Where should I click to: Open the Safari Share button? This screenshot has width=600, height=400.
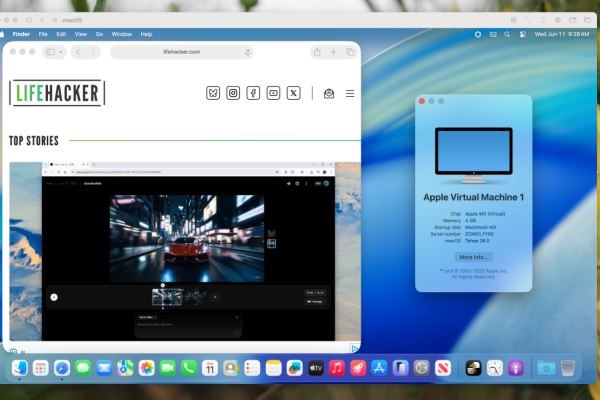click(x=317, y=52)
